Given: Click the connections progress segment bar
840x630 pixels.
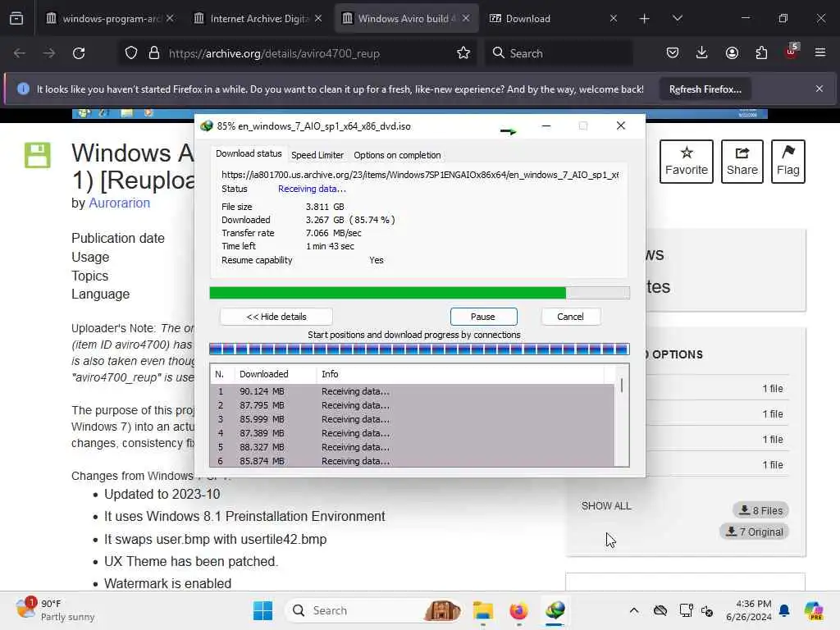Looking at the screenshot, I should coord(419,349).
